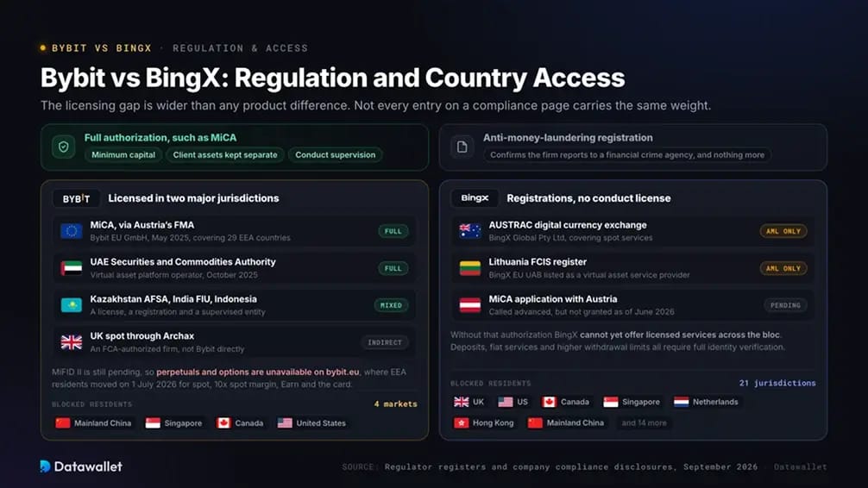Click the 'REGULATION & ACCESS' breadcrumb label
The image size is (868, 488).
pyautogui.click(x=240, y=48)
